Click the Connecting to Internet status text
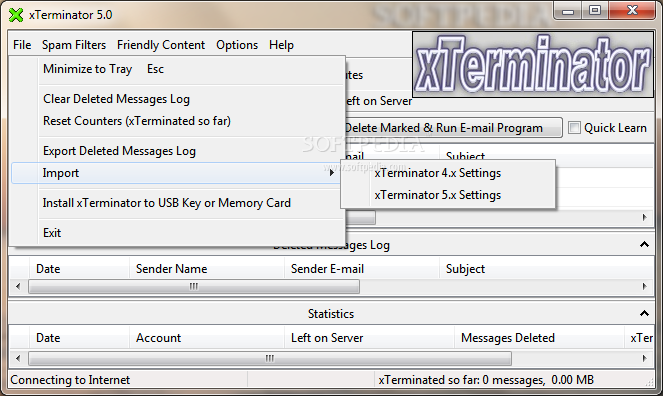663x396 pixels. (x=70, y=380)
